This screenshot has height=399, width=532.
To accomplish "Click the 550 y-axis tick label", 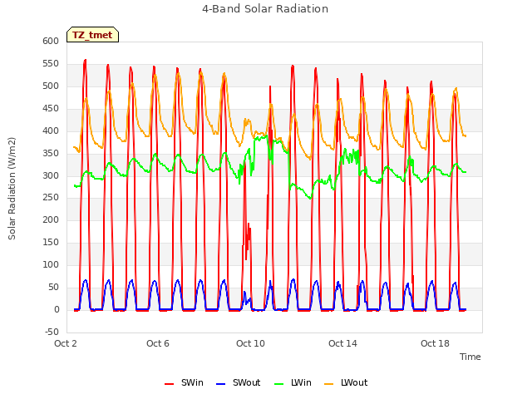I will point(51,63).
